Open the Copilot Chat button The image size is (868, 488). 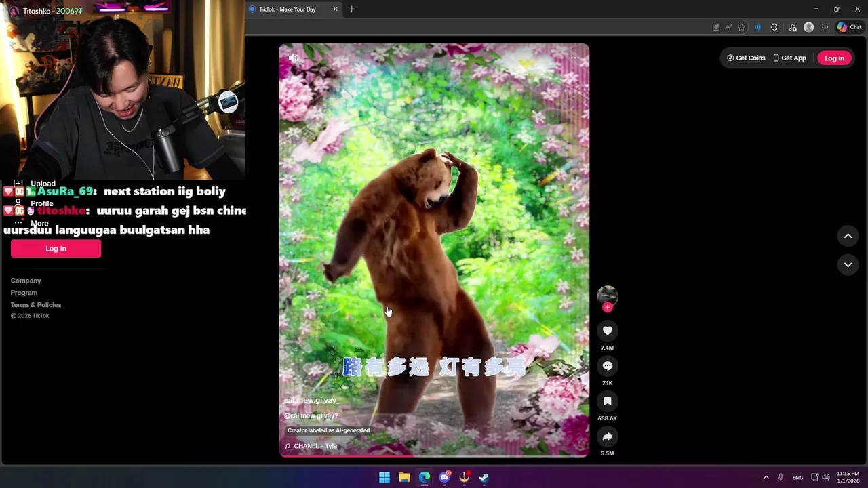[x=849, y=27]
